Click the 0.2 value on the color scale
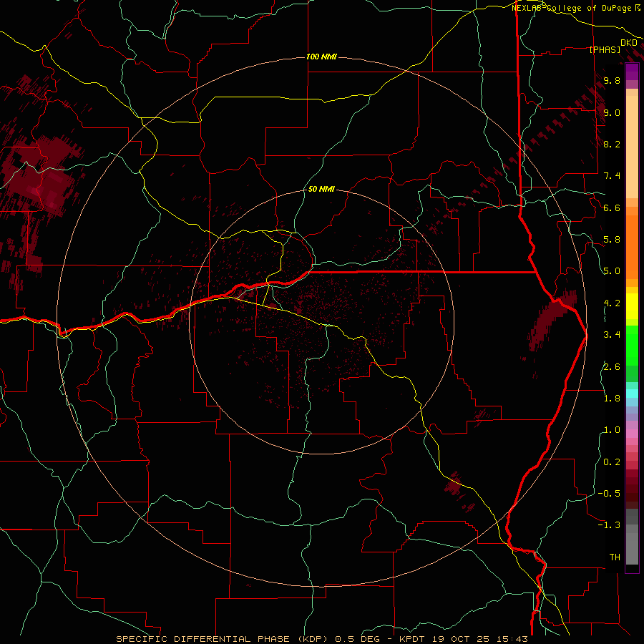 point(612,462)
